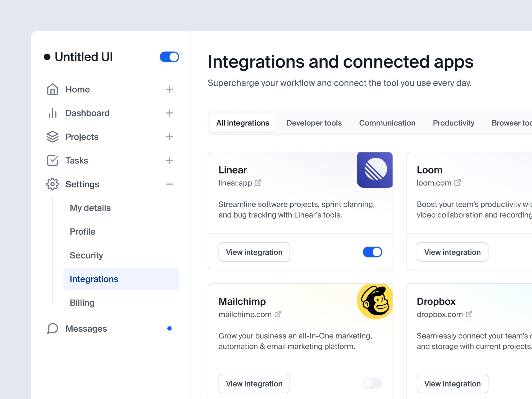Image resolution: width=532 pixels, height=399 pixels.
Task: Click View integration on the Loom card
Action: [452, 252]
